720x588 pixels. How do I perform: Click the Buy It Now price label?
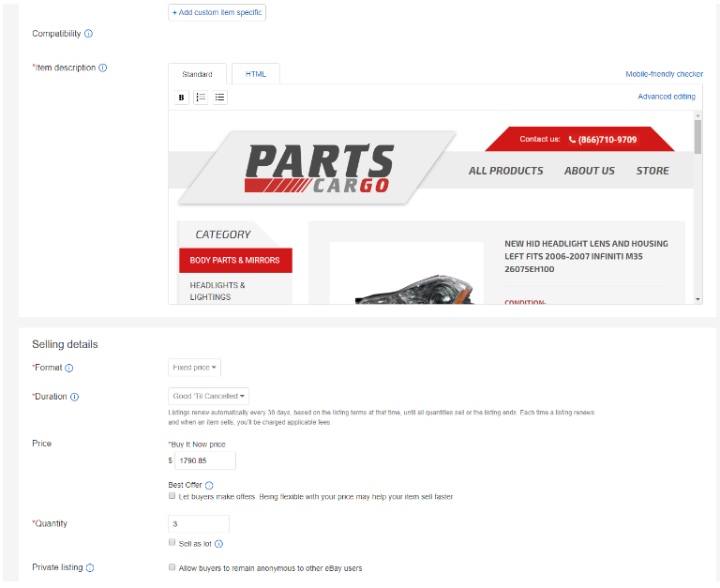click(197, 445)
